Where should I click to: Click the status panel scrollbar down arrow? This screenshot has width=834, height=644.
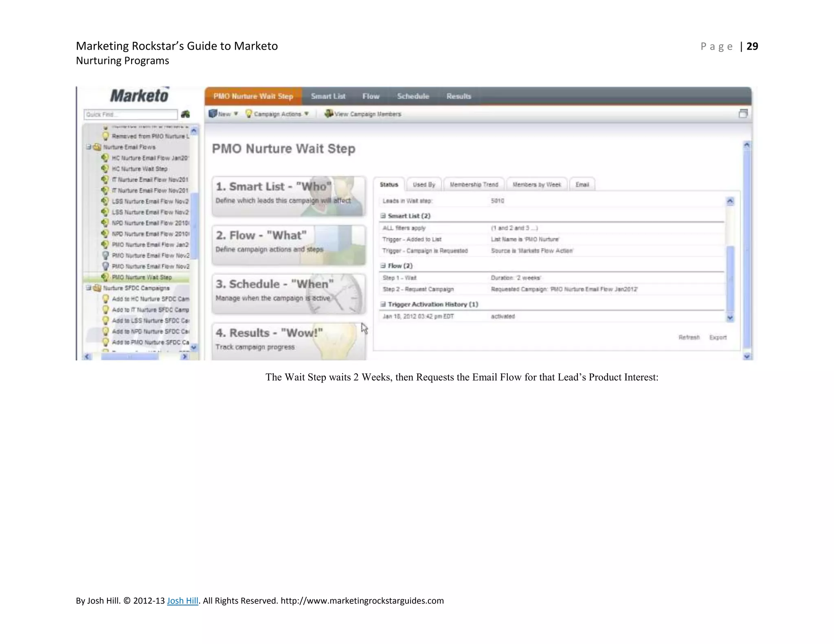coord(730,318)
